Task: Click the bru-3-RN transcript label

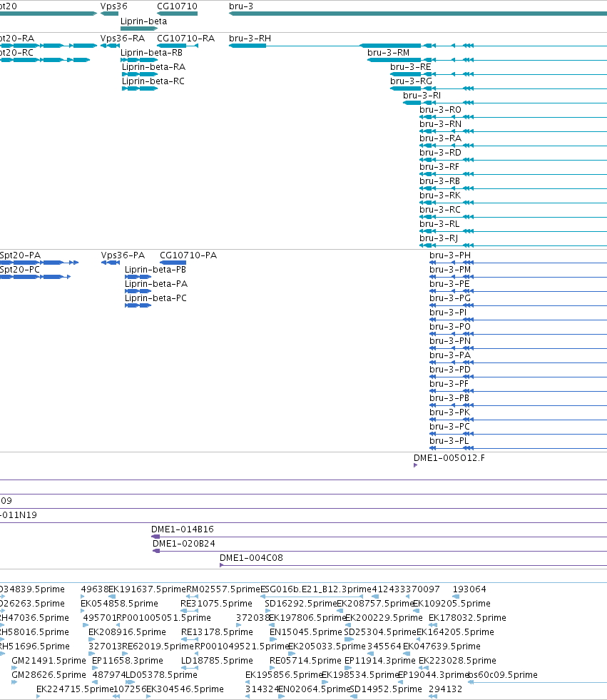Action: (x=441, y=124)
